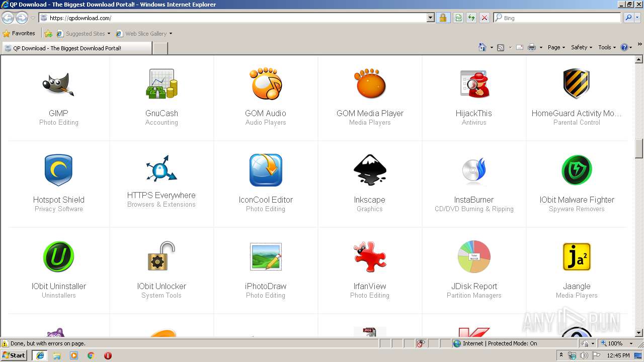Viewport: 644px width, 362px height.
Task: Open the HTTPS Everywhere icon
Action: (162, 168)
